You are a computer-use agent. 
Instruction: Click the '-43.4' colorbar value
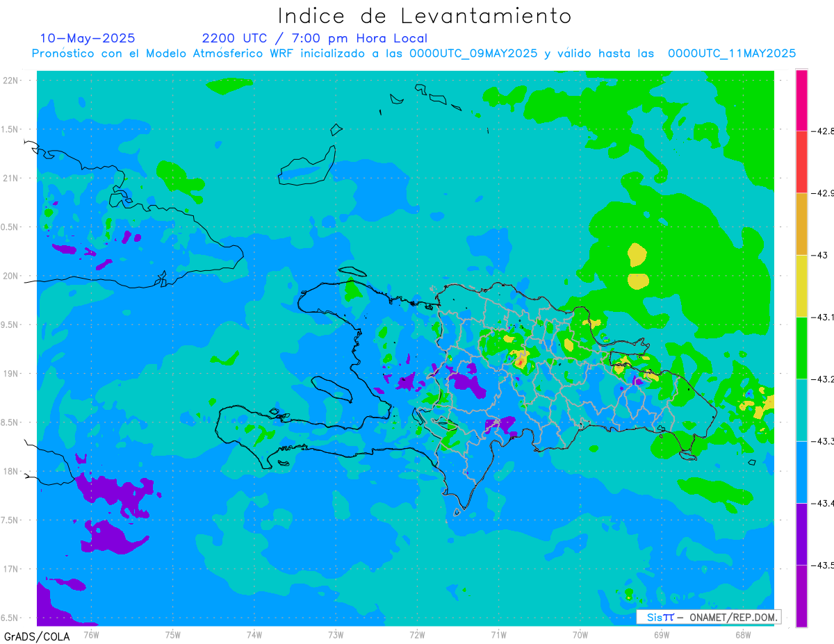(x=823, y=503)
